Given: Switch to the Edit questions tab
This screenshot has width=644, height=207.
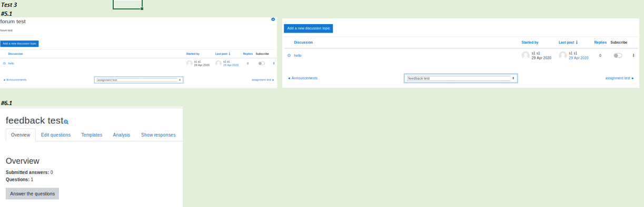Looking at the screenshot, I should [56, 135].
